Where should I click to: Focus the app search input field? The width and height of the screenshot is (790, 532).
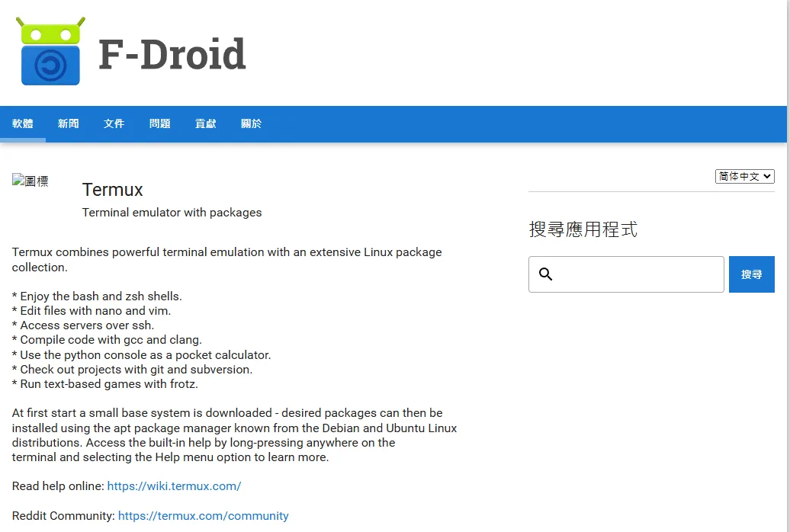626,274
